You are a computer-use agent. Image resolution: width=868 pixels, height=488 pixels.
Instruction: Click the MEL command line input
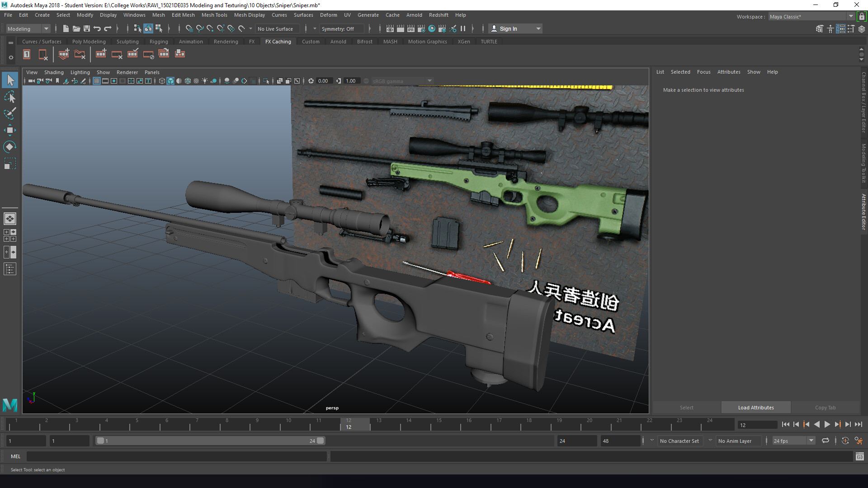pyautogui.click(x=176, y=456)
